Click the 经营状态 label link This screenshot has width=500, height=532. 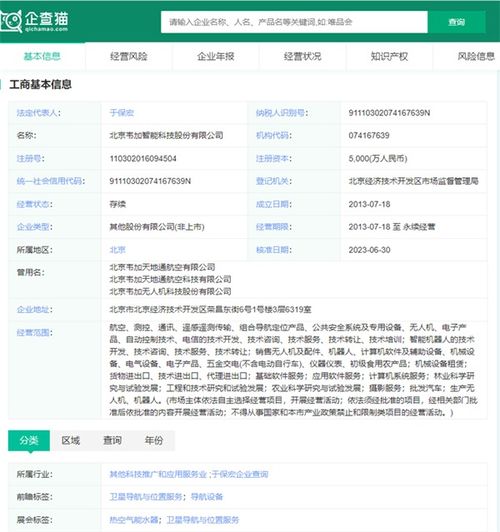tap(33, 204)
